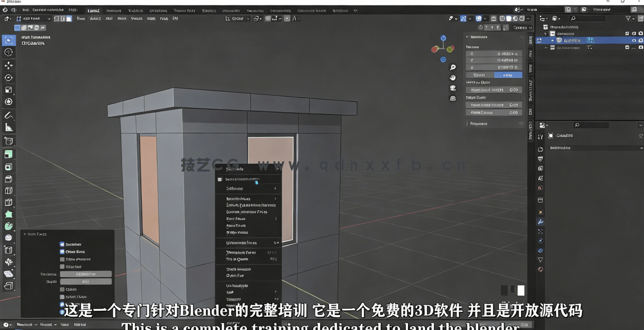This screenshot has width=644, height=330.
Task: Collapse the Inset Faces operator panel
Action: (24, 234)
